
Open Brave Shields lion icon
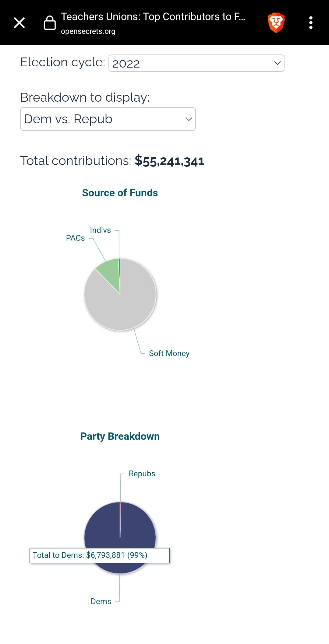tap(276, 23)
